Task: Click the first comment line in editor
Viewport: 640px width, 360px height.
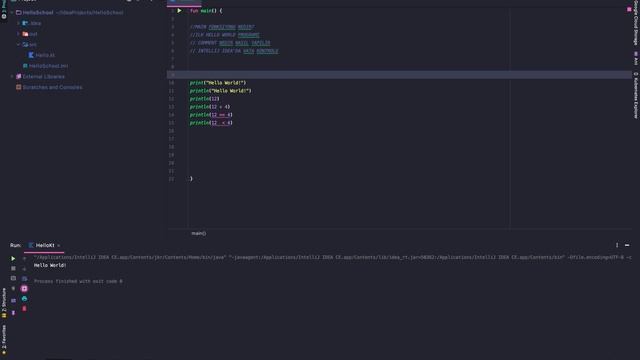Action: tap(222, 27)
